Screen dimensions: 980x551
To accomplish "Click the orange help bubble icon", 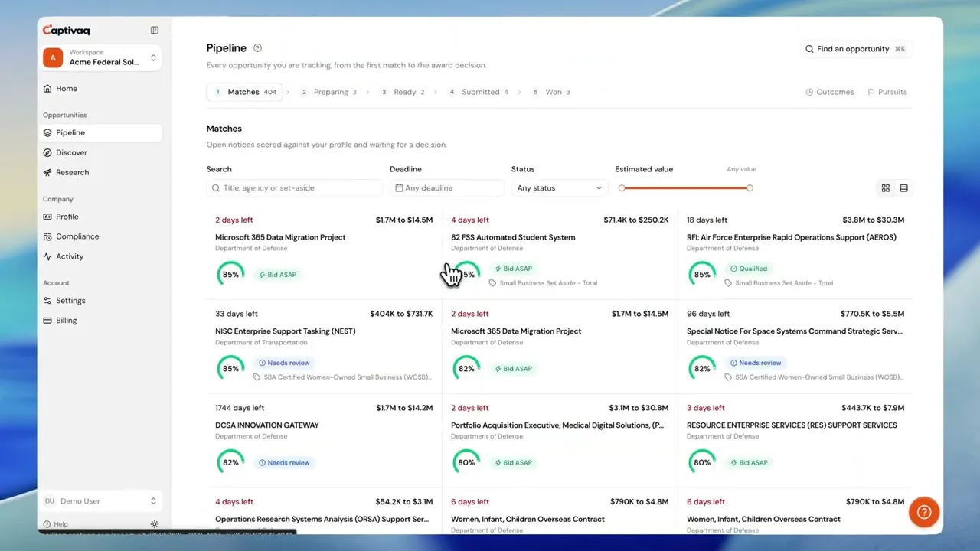I will 924,512.
